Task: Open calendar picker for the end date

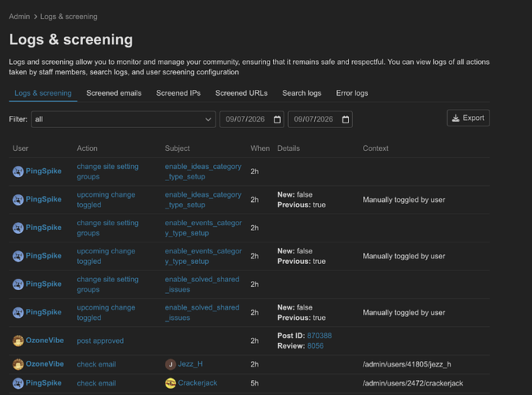Action: (x=346, y=119)
